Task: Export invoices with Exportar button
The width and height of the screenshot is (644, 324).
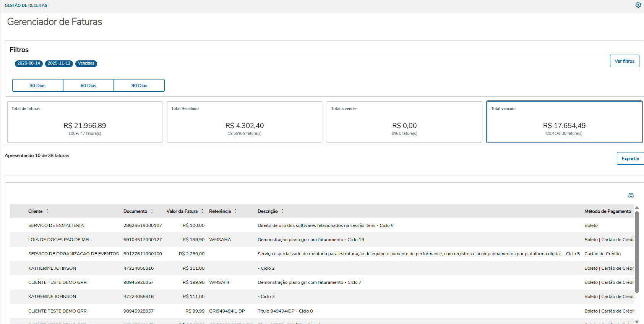Action: coord(630,159)
